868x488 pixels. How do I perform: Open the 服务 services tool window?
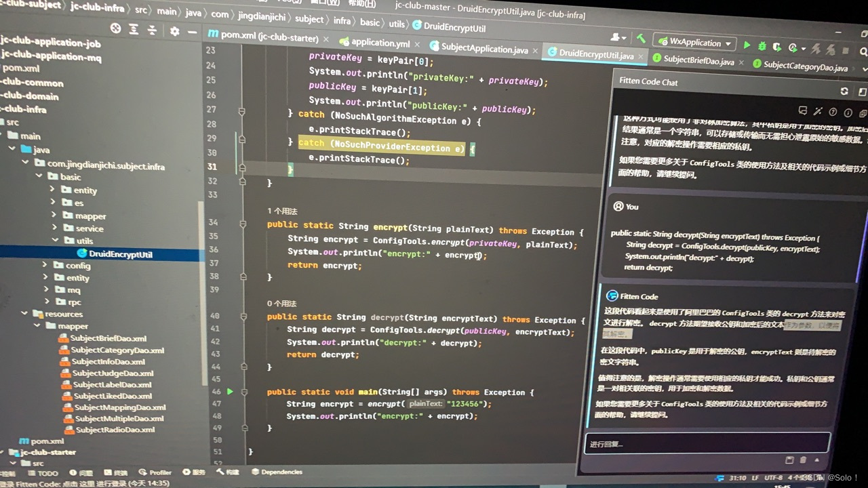coord(193,472)
